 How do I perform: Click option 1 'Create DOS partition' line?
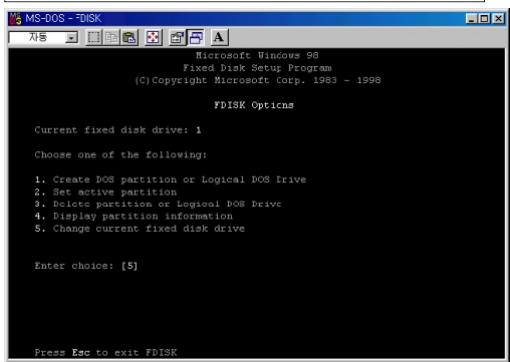pyautogui.click(x=170, y=180)
